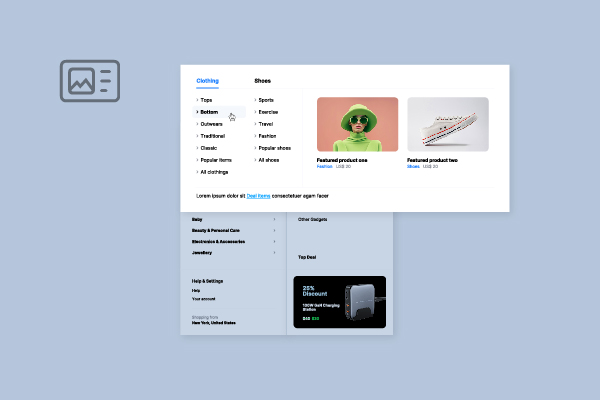Expand the Tops category
This screenshot has height=400, width=600.
click(x=206, y=100)
